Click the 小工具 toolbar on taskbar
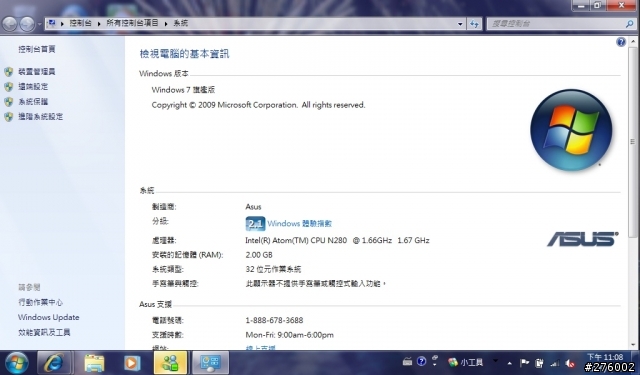 pos(466,362)
